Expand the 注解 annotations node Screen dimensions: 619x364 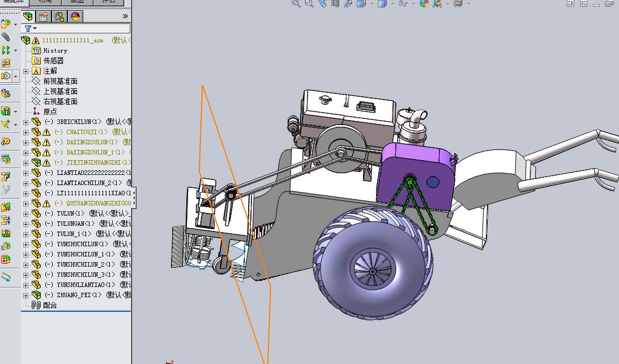26,71
